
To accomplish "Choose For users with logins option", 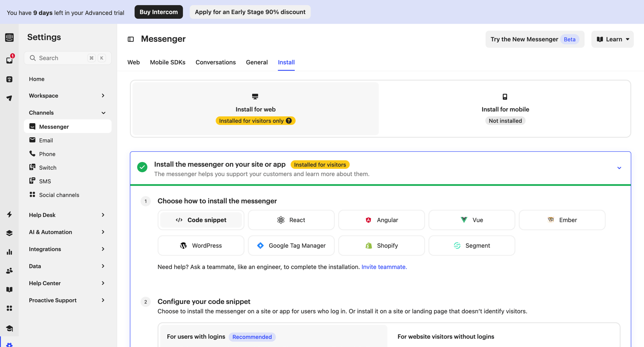I will click(273, 336).
